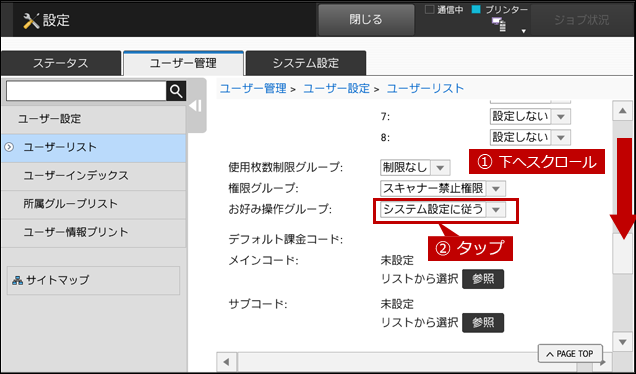
Task: Click the vertical scrollbar down arrow
Action: coord(623,342)
